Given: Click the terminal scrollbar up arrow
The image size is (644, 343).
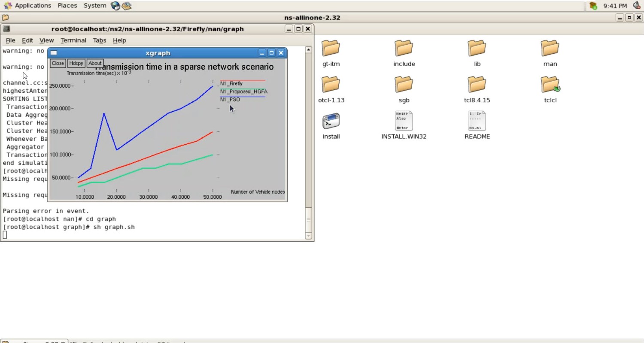Looking at the screenshot, I should coord(308,50).
